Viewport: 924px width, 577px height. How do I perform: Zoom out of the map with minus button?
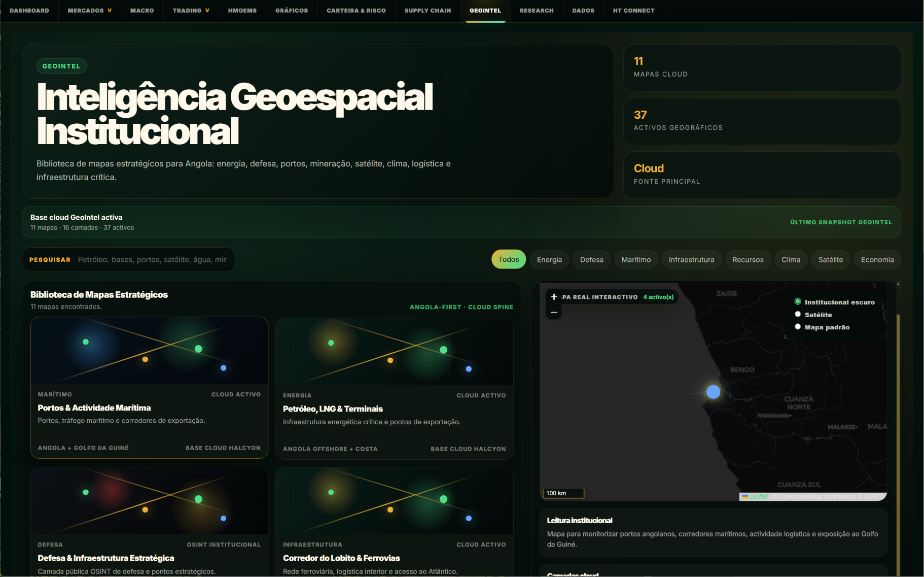[554, 312]
